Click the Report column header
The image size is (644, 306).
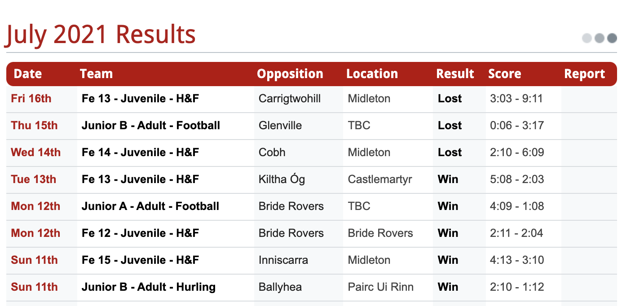tap(584, 74)
